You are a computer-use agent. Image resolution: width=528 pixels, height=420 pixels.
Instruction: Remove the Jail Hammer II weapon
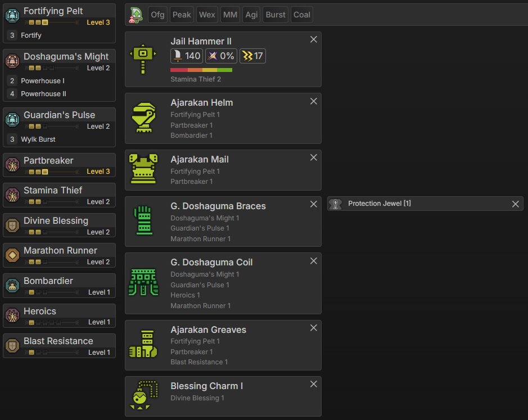314,39
